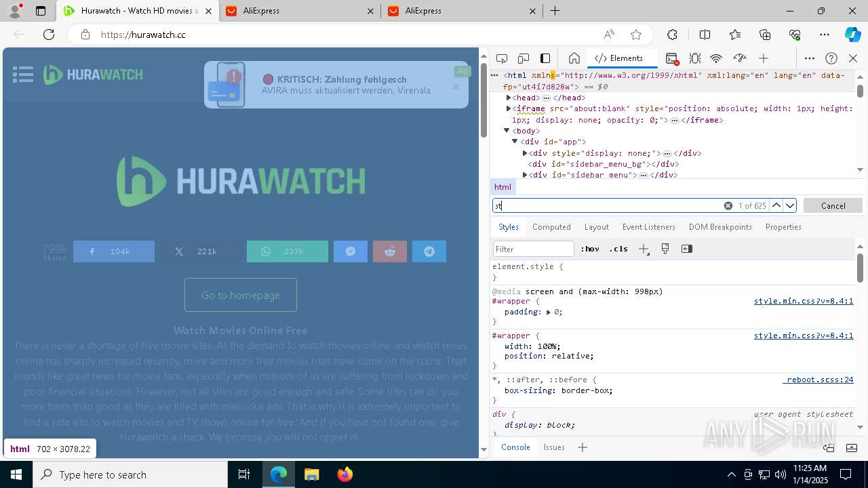
Task: Open Hurawatch hamburger menu
Action: pyautogui.click(x=23, y=75)
